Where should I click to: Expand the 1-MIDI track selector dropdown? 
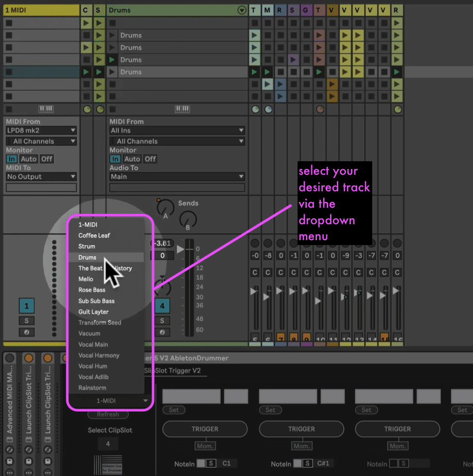click(110, 400)
